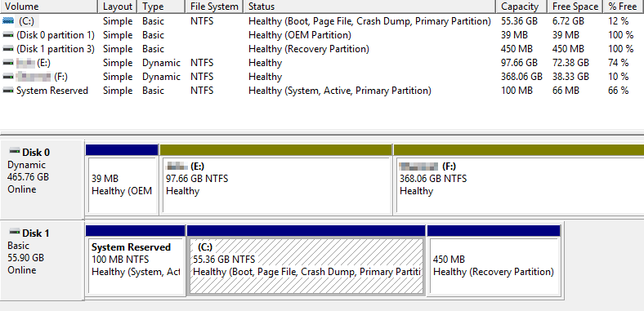The height and width of the screenshot is (311, 644).
Task: Click the NTFS cell in System Reserved row
Action: pos(202,91)
